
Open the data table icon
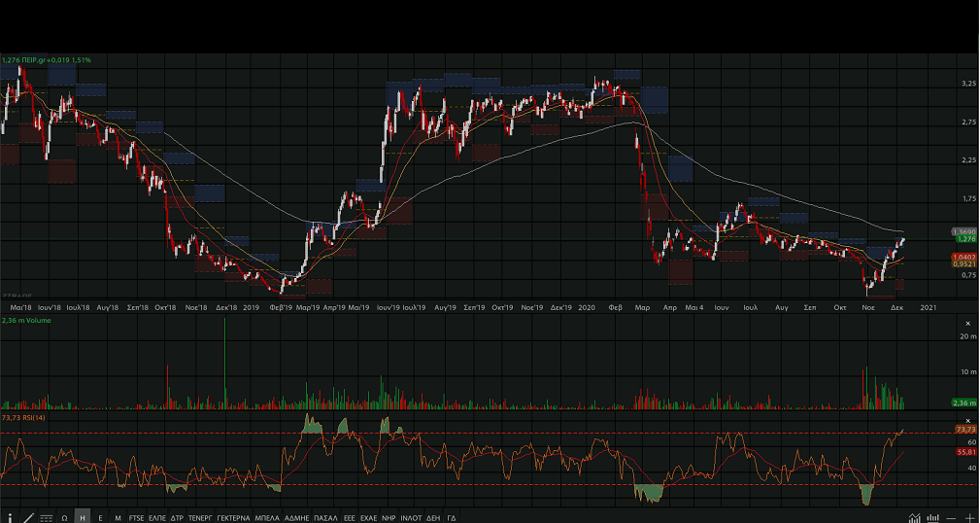pos(46,517)
